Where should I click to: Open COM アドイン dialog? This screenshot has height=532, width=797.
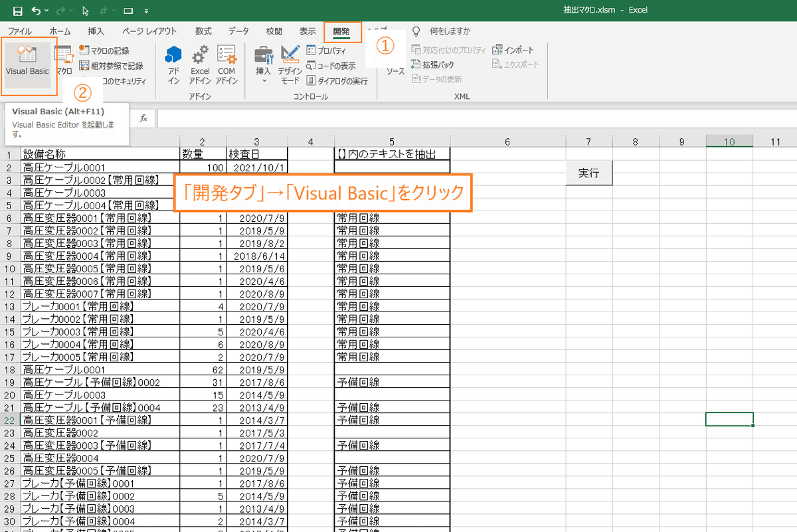(x=226, y=64)
